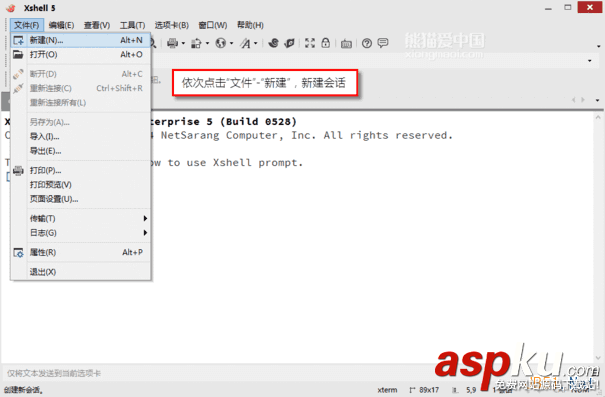Click the font 'A' toolbar icon

[x=245, y=43]
